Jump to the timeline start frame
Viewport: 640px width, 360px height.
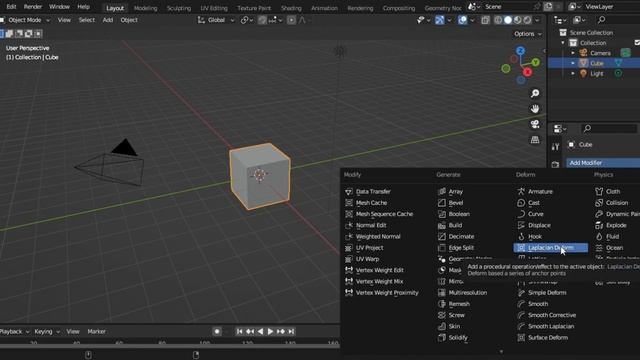click(240, 331)
